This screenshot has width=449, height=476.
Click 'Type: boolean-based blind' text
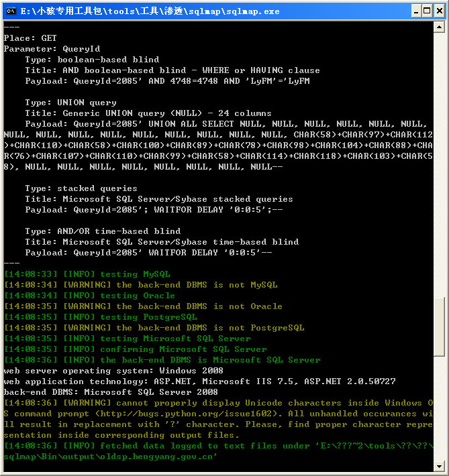pyautogui.click(x=92, y=60)
